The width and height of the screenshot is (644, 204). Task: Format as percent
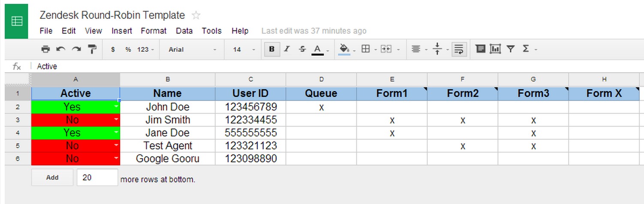click(128, 49)
